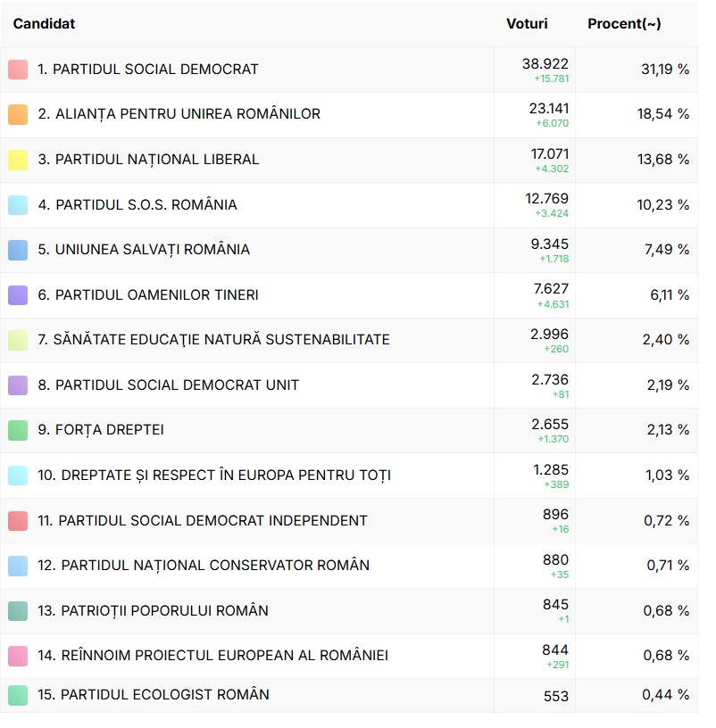
Task: Select the vote count 17.071
Action: (550, 154)
